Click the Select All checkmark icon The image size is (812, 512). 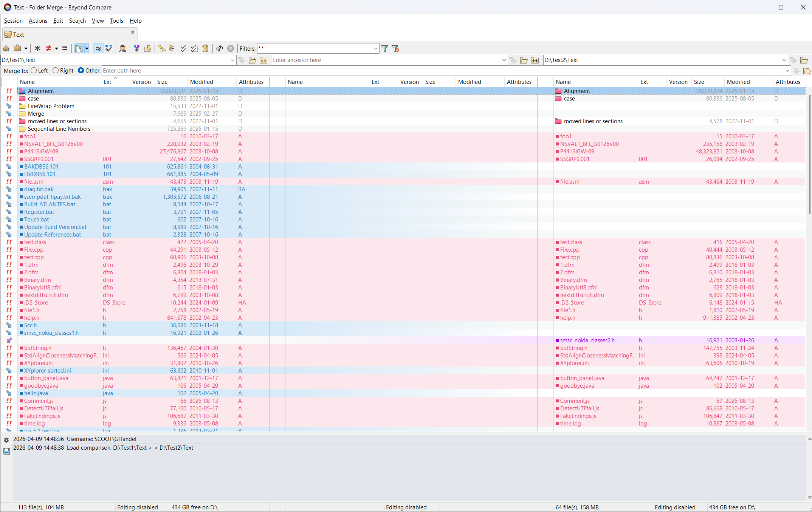183,48
